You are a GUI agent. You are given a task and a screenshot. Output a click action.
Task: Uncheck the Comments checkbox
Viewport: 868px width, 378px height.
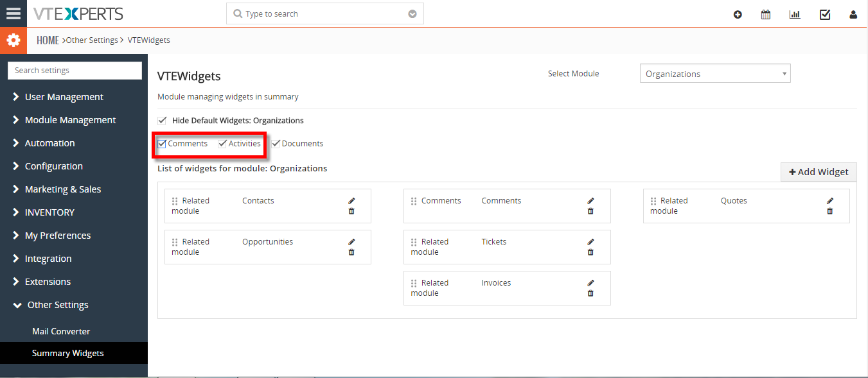pyautogui.click(x=162, y=144)
